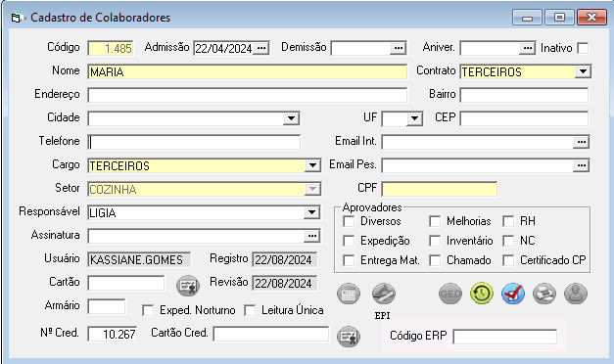Click the GED document icon
Viewport: 614px width, 364px height.
coord(450,294)
